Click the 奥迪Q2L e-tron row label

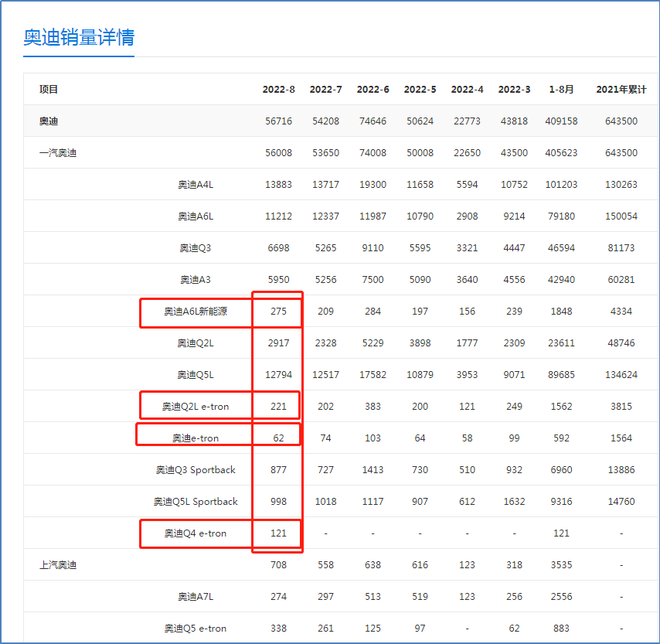point(196,407)
